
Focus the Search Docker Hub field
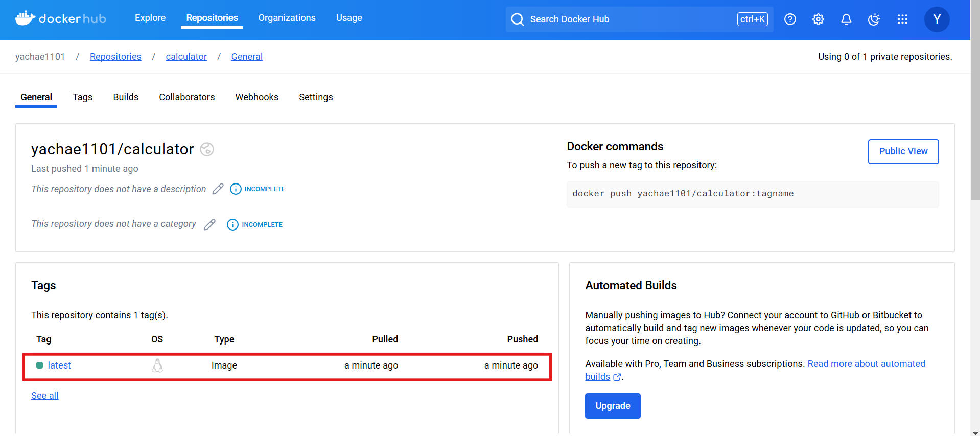click(x=639, y=19)
